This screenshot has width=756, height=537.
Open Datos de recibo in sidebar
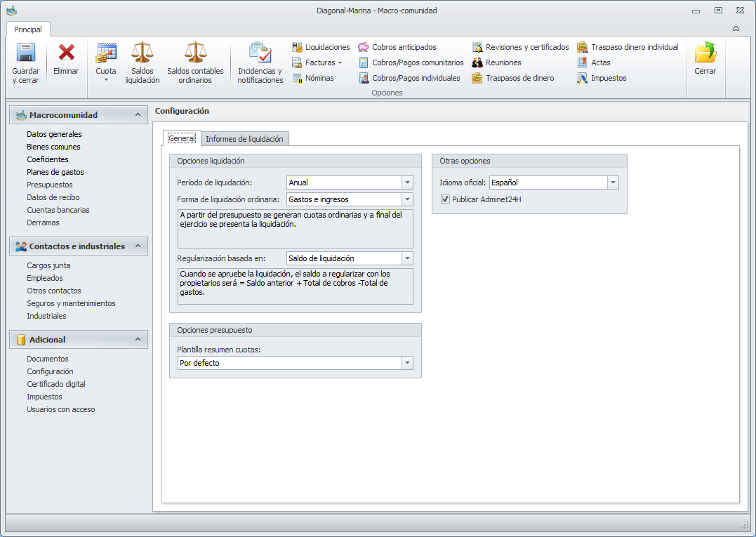click(53, 197)
